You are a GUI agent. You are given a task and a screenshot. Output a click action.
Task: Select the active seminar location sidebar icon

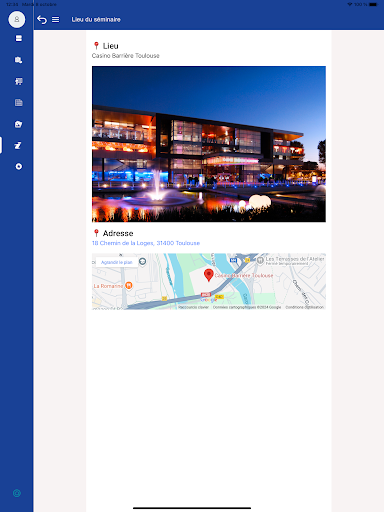tap(18, 145)
